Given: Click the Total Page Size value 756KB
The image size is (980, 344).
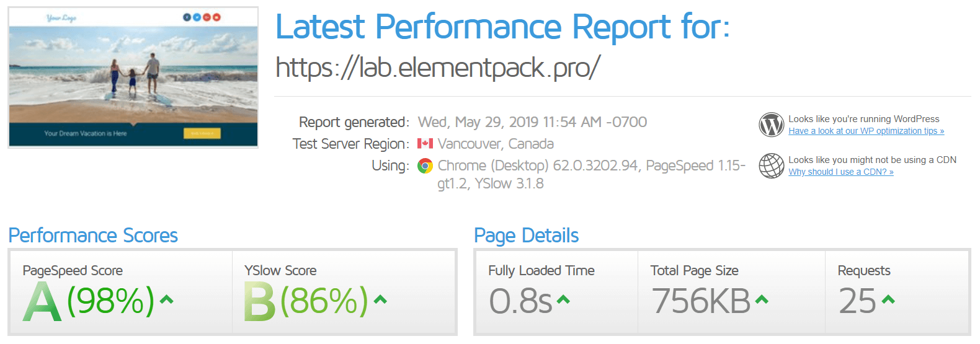Looking at the screenshot, I should tap(701, 301).
